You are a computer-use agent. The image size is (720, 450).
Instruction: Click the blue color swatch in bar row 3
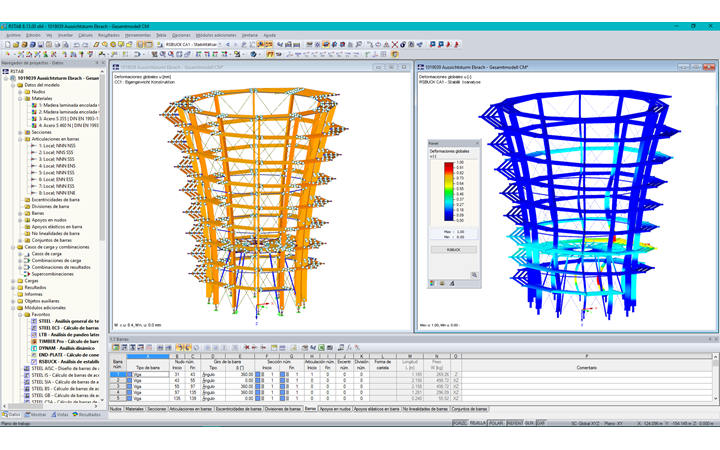129,387
